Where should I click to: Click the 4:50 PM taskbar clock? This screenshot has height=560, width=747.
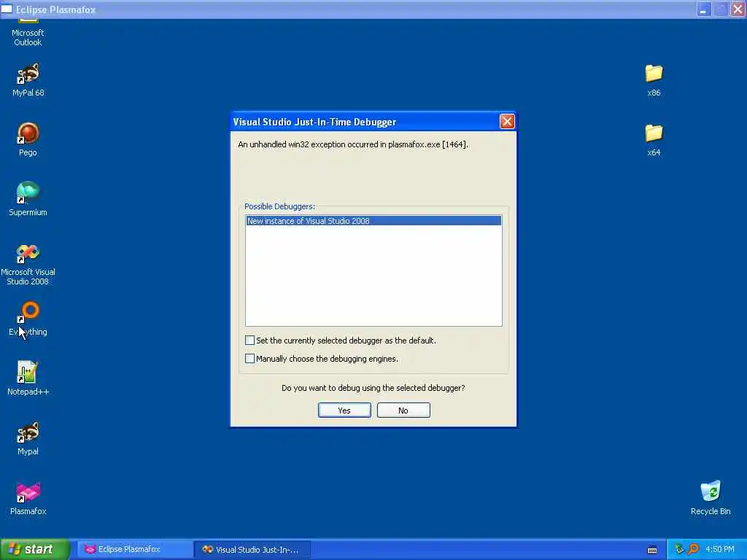(x=720, y=549)
